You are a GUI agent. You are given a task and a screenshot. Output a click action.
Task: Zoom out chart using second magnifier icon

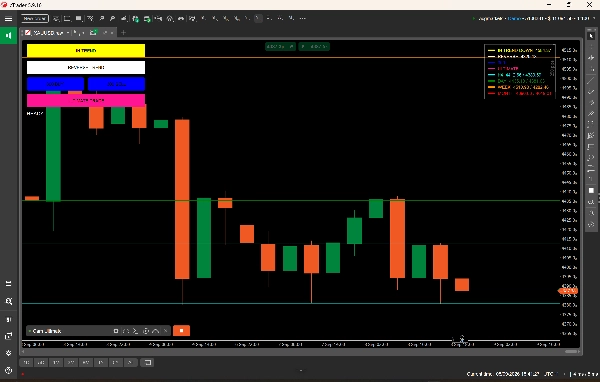(112, 18)
